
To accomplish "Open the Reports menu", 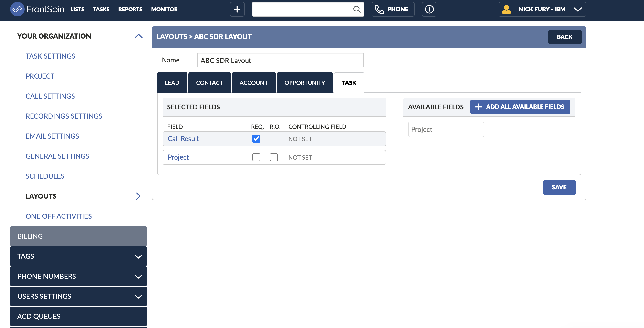I will [130, 9].
